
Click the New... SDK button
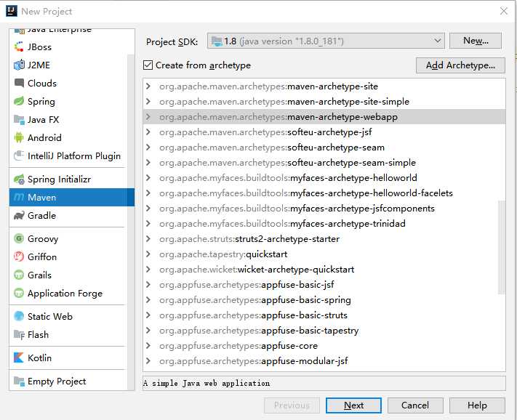(476, 41)
